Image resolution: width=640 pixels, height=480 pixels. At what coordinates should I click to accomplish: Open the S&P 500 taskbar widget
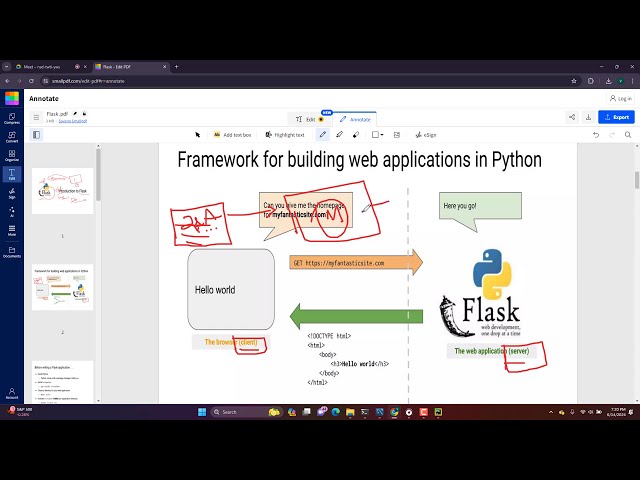tap(20, 411)
